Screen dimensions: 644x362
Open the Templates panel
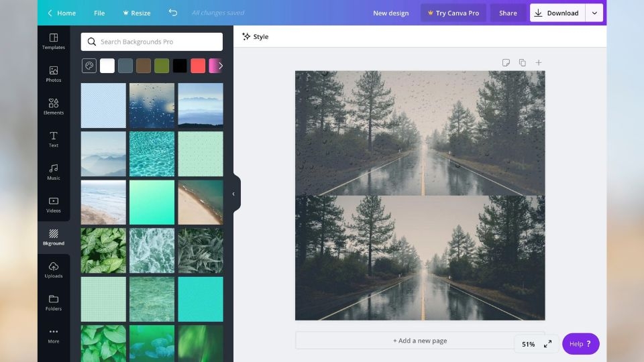click(x=54, y=42)
